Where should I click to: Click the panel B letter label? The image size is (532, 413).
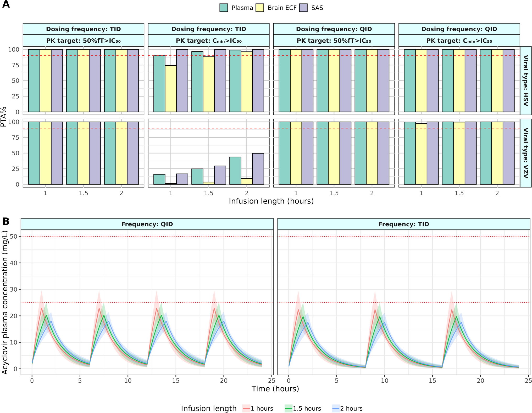point(6,221)
